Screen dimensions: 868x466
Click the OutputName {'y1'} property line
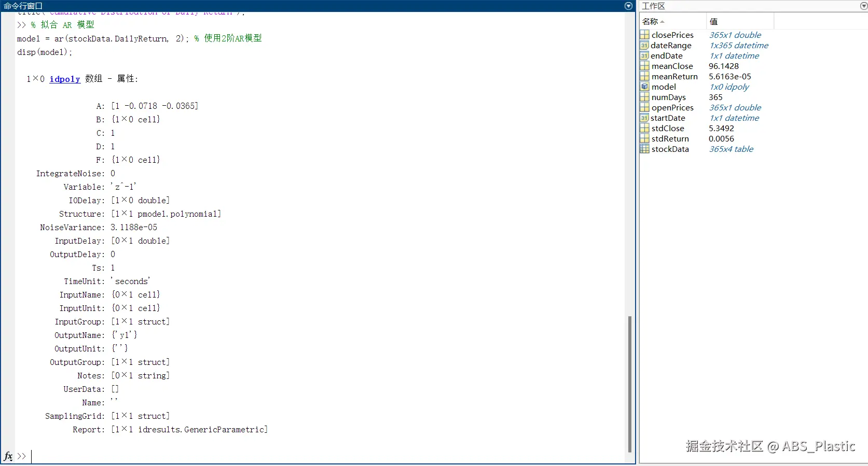pos(95,335)
